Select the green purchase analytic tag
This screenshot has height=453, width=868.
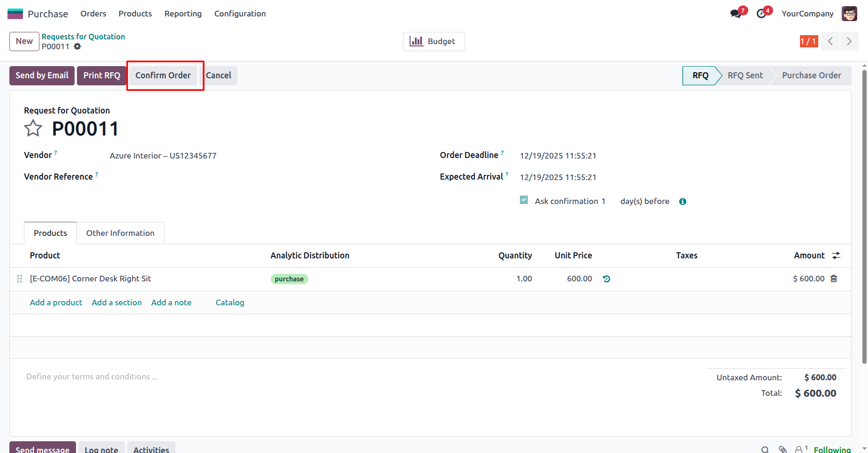click(x=289, y=279)
